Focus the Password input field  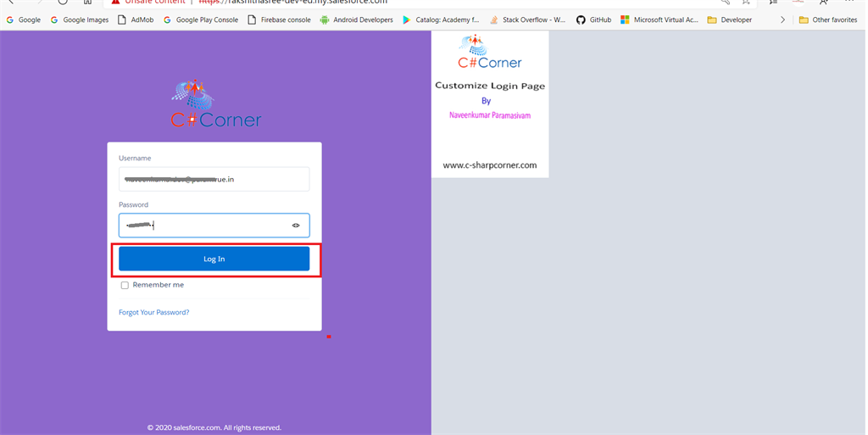pos(214,226)
